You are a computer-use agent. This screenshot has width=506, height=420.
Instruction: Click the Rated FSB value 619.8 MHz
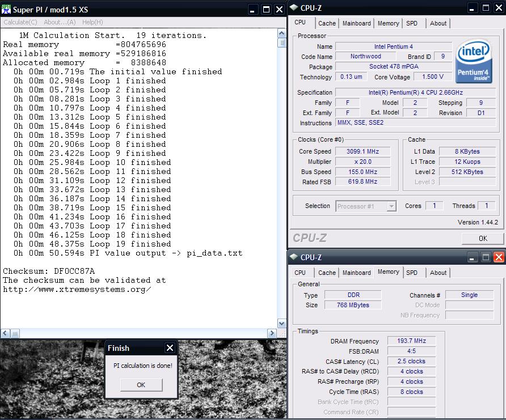pyautogui.click(x=362, y=182)
